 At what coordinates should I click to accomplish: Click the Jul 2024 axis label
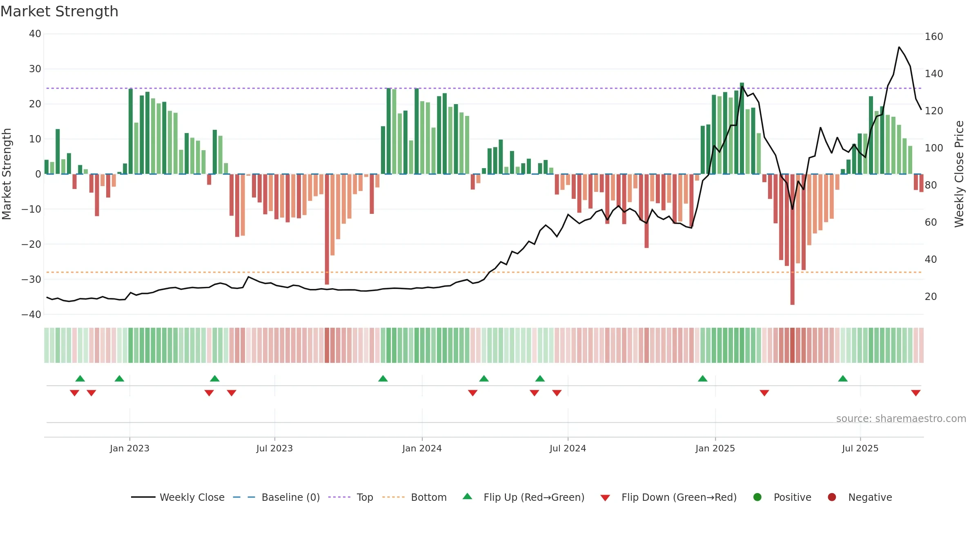click(x=568, y=448)
